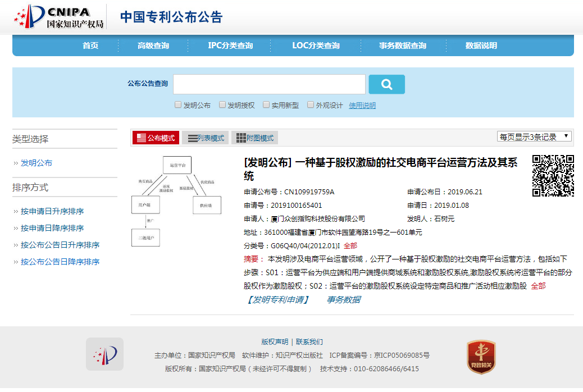
Task: Open the 每页显示3条记录 dropdown
Action: coord(534,136)
